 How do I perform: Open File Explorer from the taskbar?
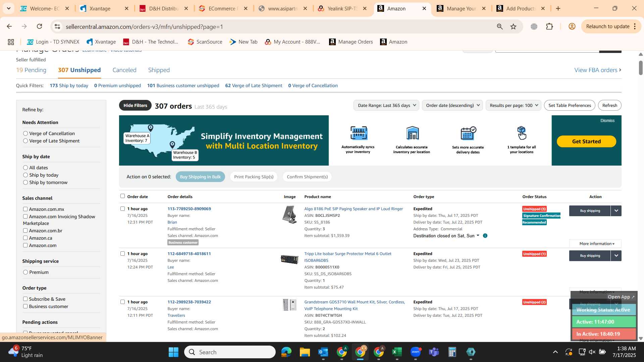[x=305, y=352]
